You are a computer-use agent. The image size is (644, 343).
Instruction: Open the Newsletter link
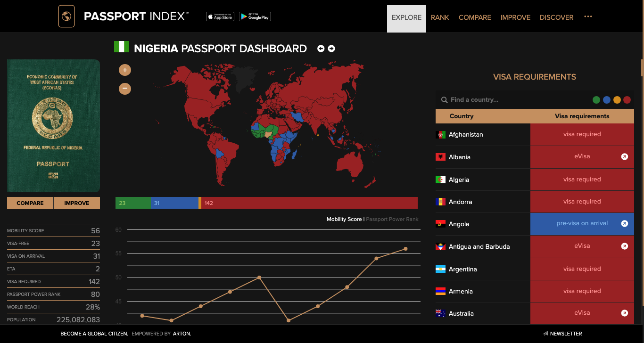566,334
